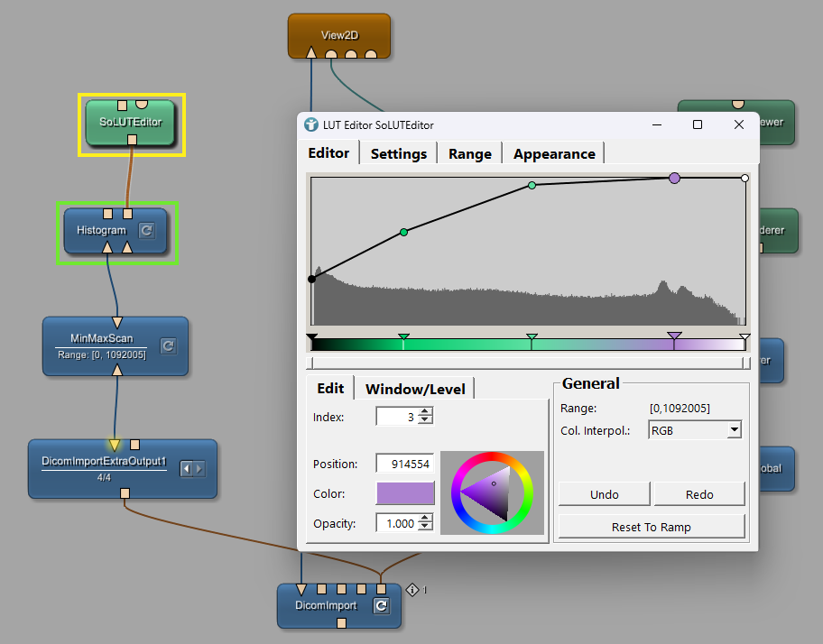Increase the Index spinner value

pos(425,412)
